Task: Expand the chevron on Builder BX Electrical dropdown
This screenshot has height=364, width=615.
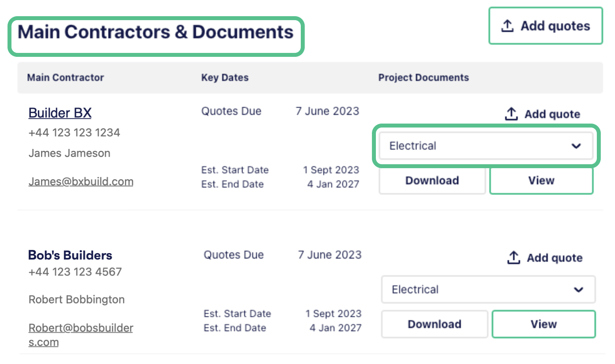Action: tap(576, 146)
